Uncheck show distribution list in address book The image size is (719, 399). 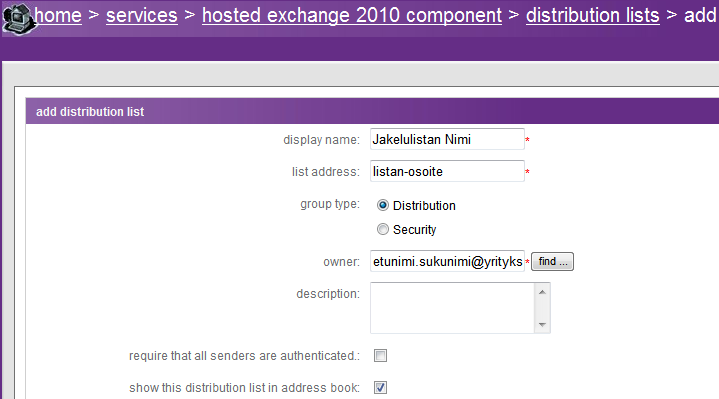(x=380, y=388)
